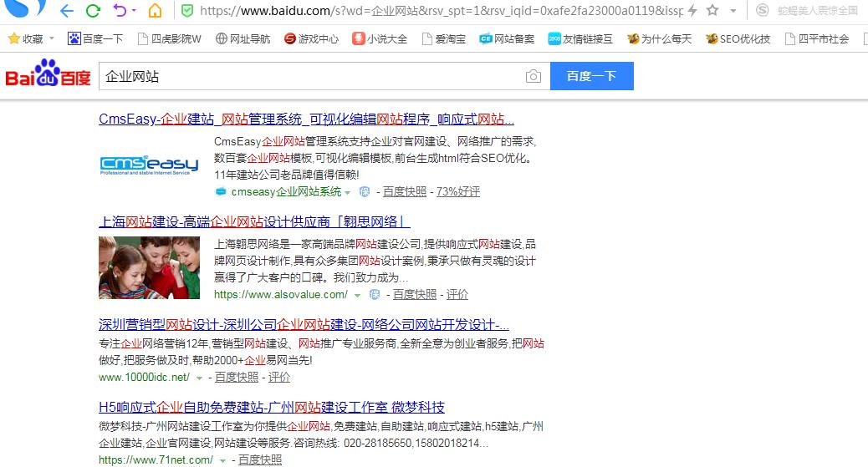Click the undo/restore closed tab icon

[x=120, y=11]
